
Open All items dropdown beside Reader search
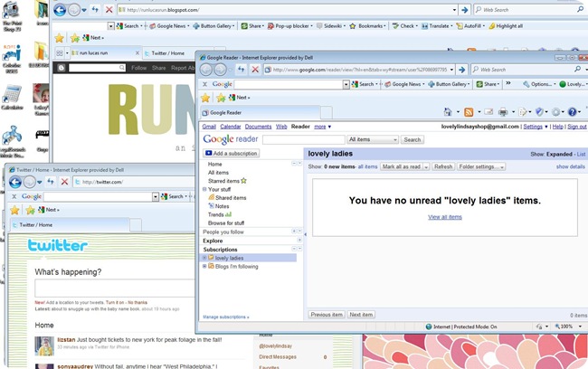coord(373,139)
